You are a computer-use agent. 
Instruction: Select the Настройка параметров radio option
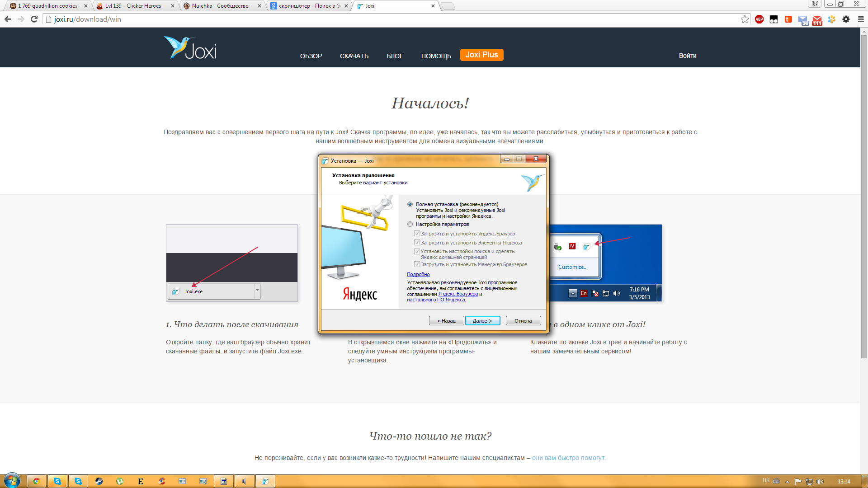pos(410,224)
